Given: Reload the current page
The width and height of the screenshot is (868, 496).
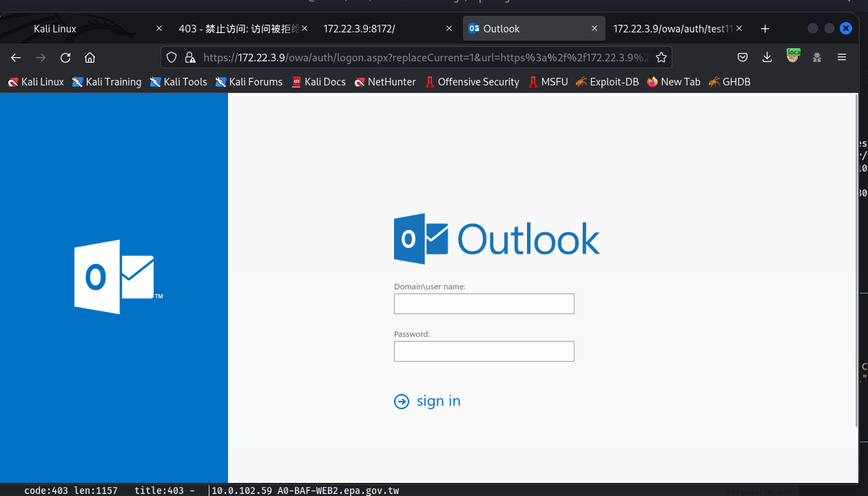Looking at the screenshot, I should (x=65, y=58).
